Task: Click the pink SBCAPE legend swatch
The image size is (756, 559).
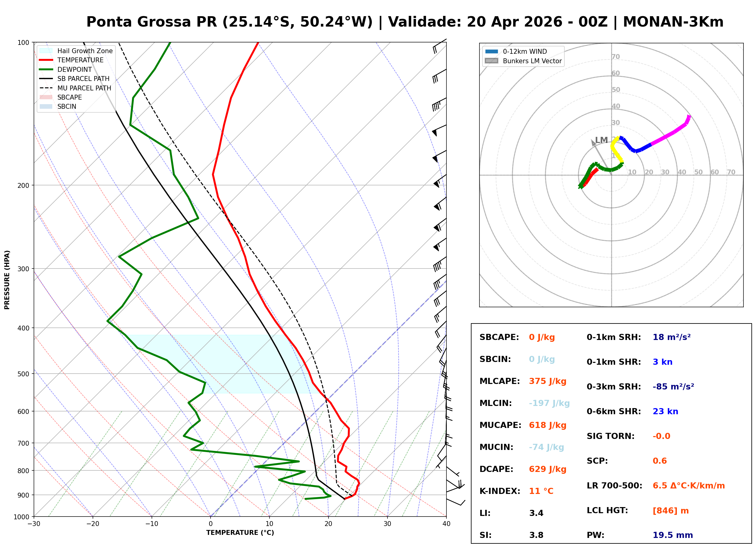Action: pos(46,97)
